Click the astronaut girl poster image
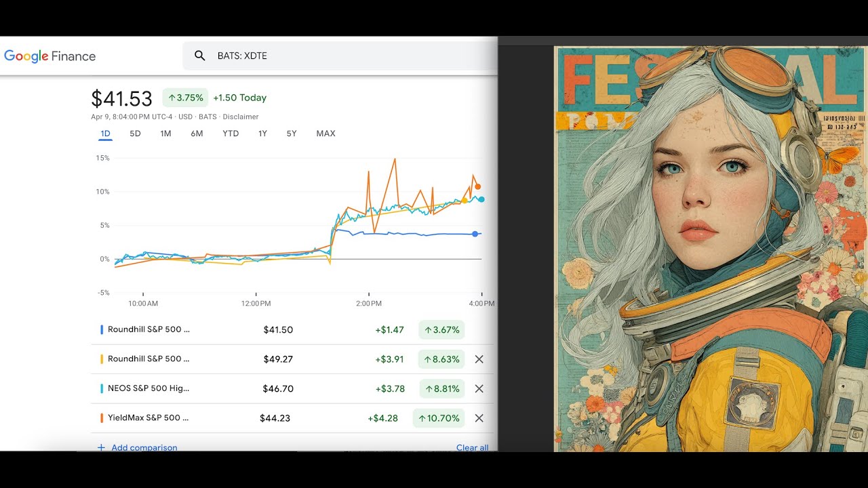868x488 pixels. click(x=711, y=249)
